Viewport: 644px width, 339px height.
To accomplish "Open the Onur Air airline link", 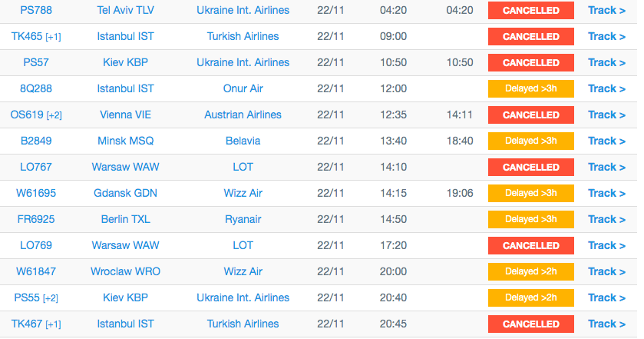I will pyautogui.click(x=243, y=88).
